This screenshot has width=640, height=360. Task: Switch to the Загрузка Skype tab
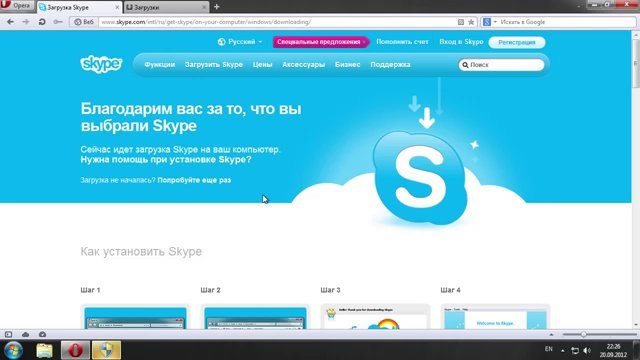[79, 7]
